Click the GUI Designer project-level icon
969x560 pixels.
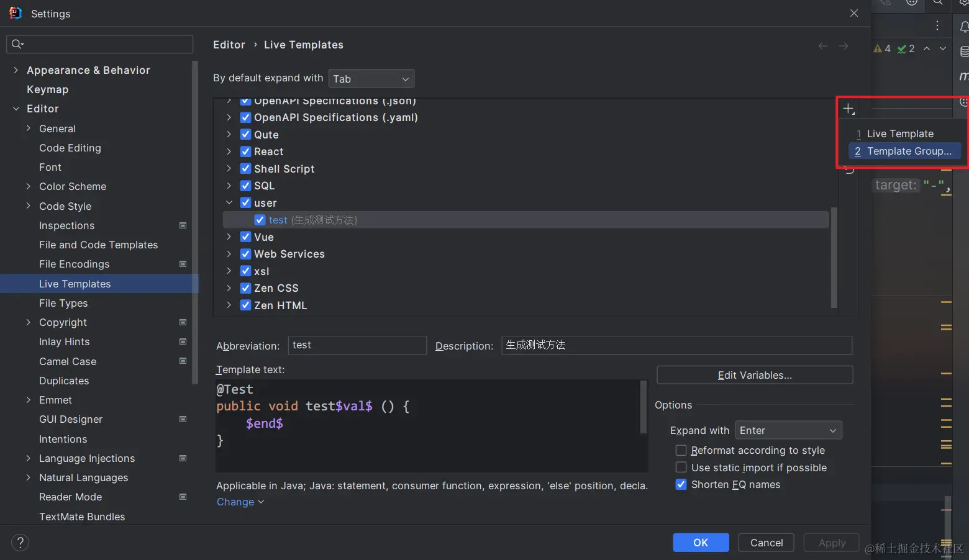(x=183, y=419)
